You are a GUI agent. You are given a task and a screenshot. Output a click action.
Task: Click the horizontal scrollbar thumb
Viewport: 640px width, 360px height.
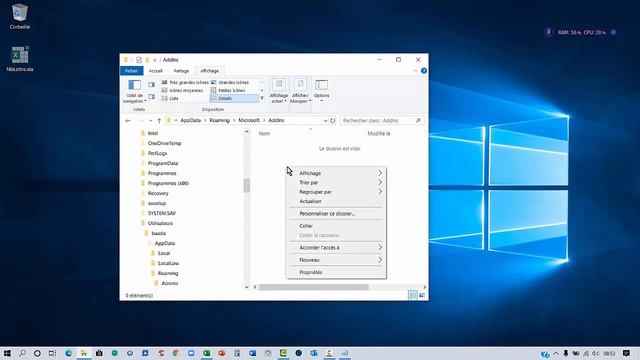tap(313, 287)
